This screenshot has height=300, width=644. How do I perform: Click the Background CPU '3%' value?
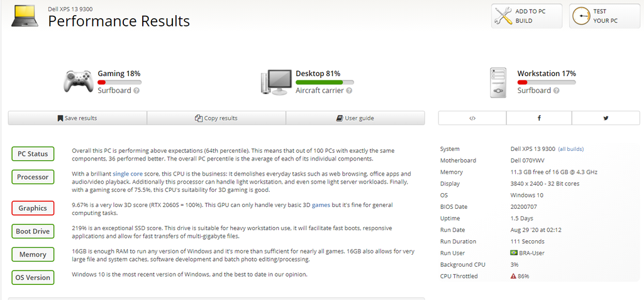514,265
